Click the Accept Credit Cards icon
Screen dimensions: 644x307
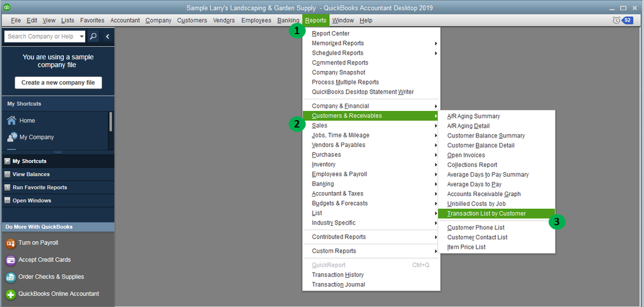click(x=11, y=260)
